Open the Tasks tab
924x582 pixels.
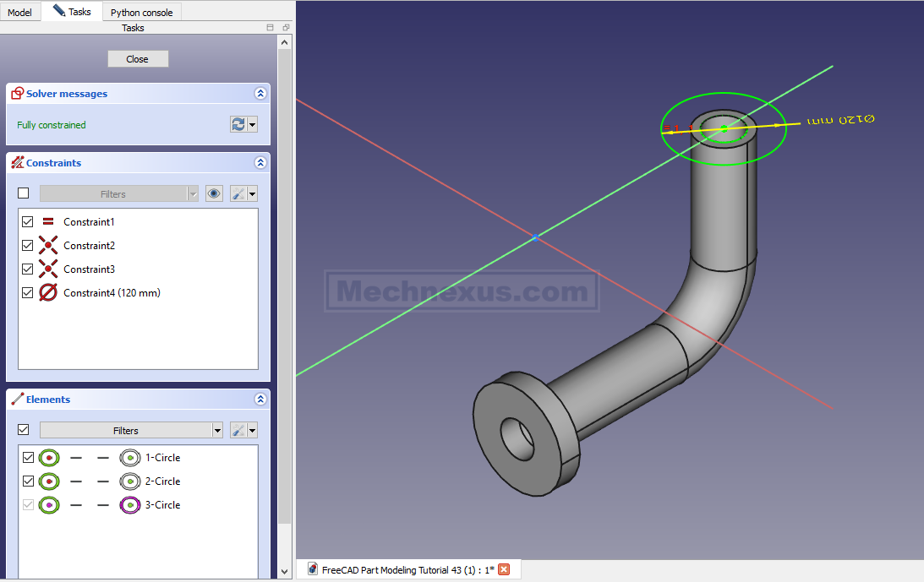[x=72, y=11]
